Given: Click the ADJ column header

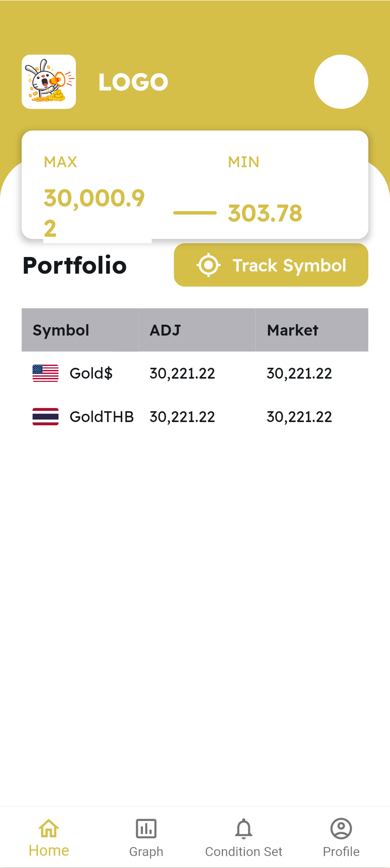Looking at the screenshot, I should pyautogui.click(x=165, y=330).
